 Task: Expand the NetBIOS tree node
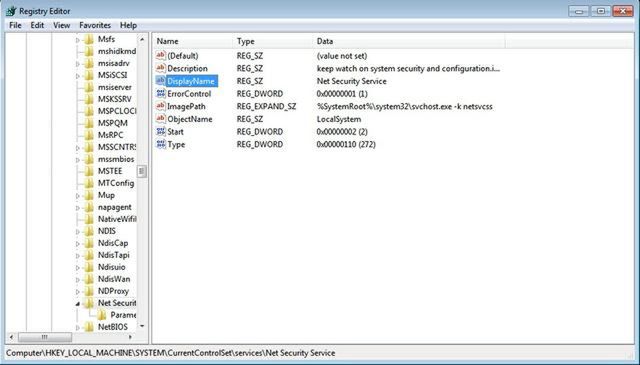(x=78, y=327)
